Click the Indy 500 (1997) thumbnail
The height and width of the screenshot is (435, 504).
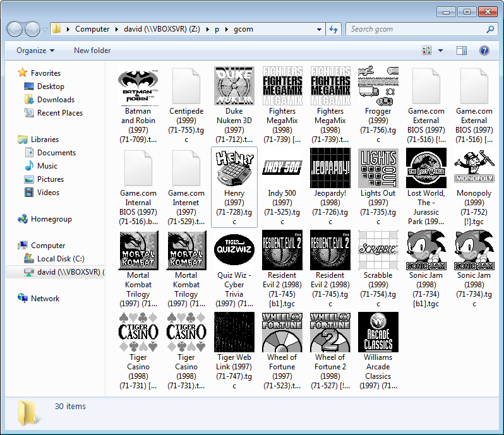click(282, 168)
